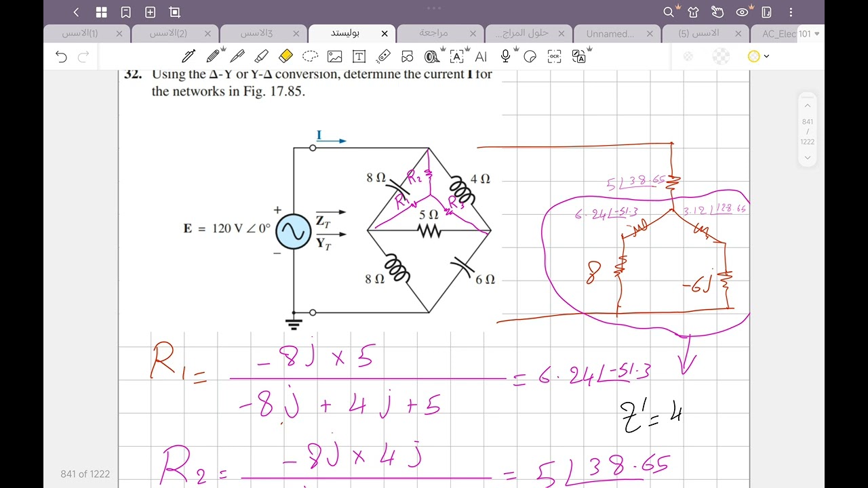
Task: Close the حلول المراج tab
Action: coord(561,33)
